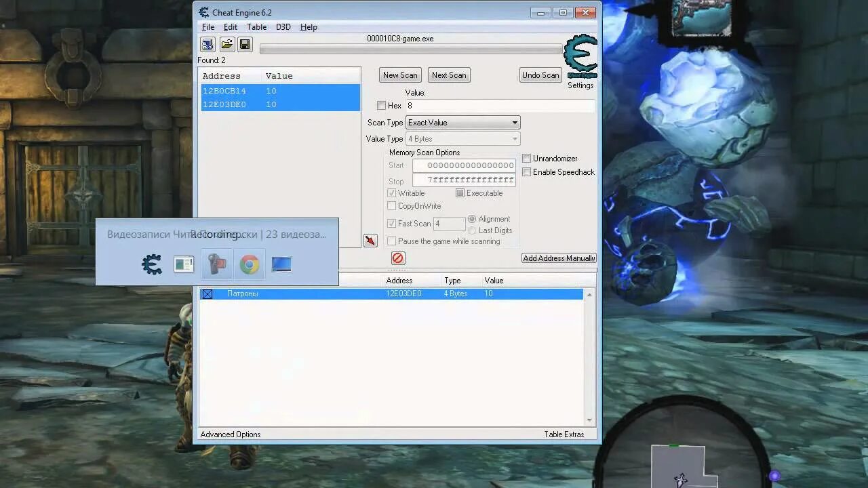
Task: Click the Undo Scan button
Action: (x=540, y=75)
